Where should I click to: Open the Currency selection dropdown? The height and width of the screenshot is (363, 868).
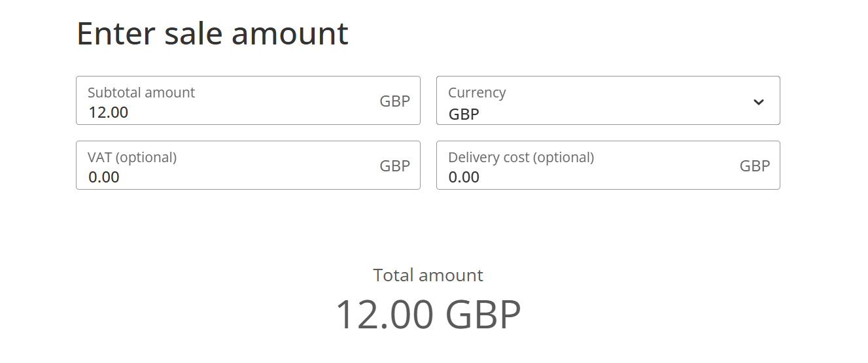pyautogui.click(x=607, y=101)
